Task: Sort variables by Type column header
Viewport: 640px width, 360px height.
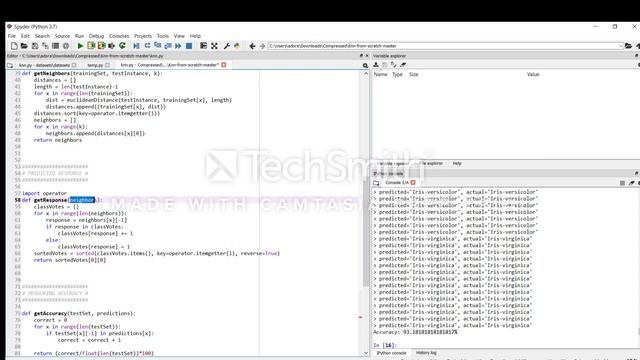Action: click(x=397, y=74)
